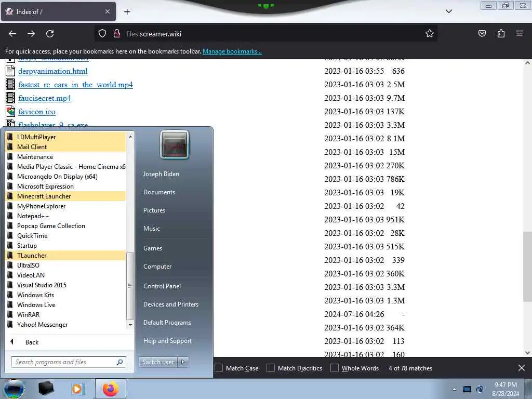Image resolution: width=532 pixels, height=399 pixels.
Task: Click the Switch user button
Action: (x=158, y=362)
